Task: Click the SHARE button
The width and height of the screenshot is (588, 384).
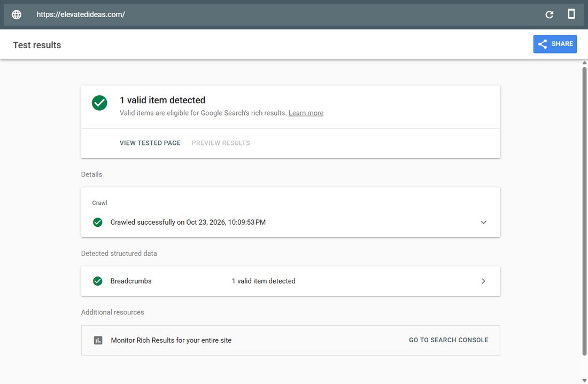Action: point(555,44)
